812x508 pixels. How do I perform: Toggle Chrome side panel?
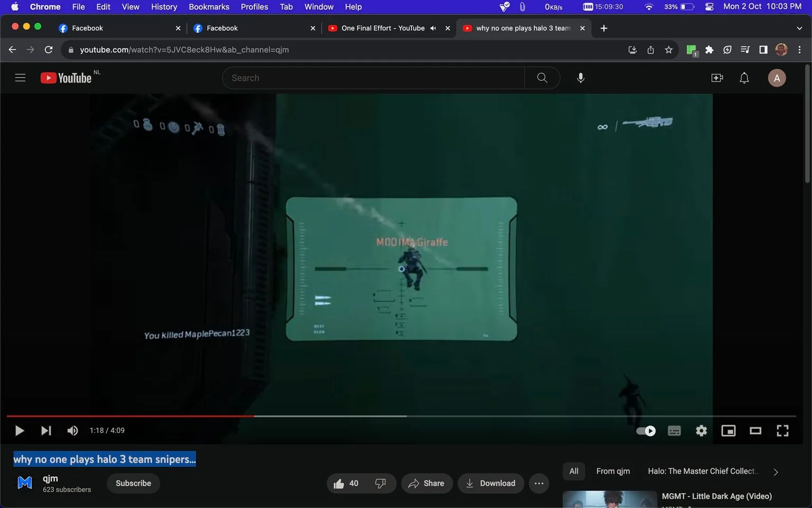[763, 50]
